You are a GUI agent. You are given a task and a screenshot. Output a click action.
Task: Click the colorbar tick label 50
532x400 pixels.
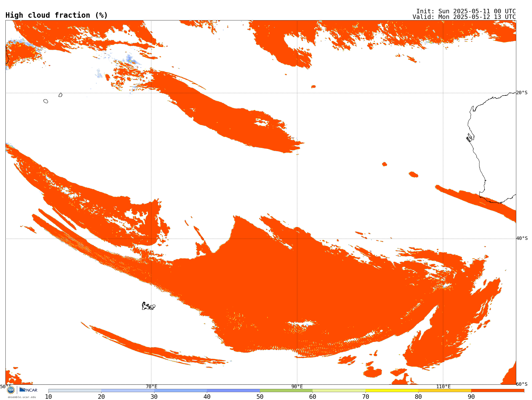point(260,397)
